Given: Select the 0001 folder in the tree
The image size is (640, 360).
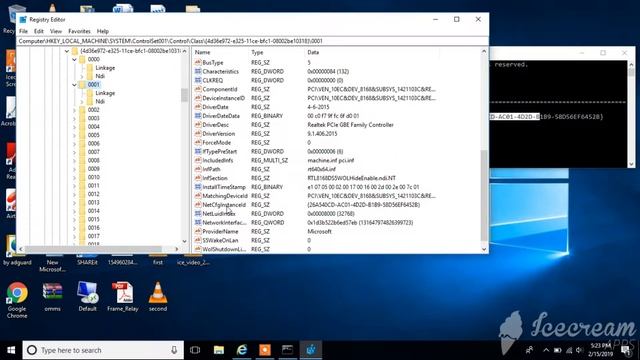Looking at the screenshot, I should click(93, 84).
